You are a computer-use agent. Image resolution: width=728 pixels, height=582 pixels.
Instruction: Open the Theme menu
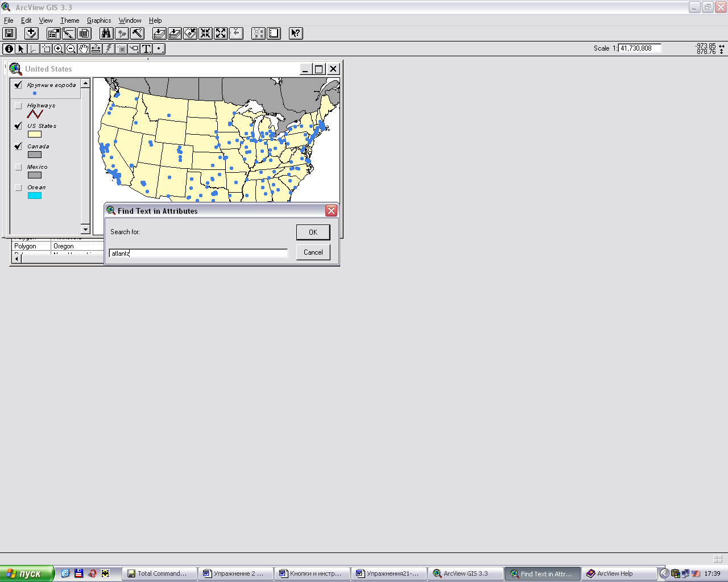tap(70, 20)
